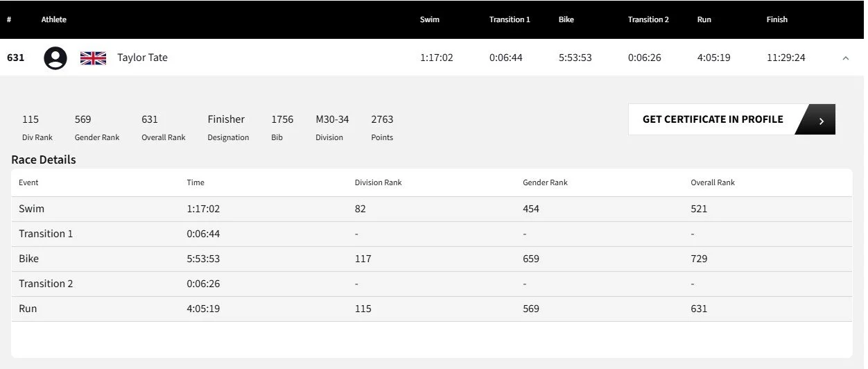Click the Finisher designation value
Viewport: 868px width, 369px height.
226,119
